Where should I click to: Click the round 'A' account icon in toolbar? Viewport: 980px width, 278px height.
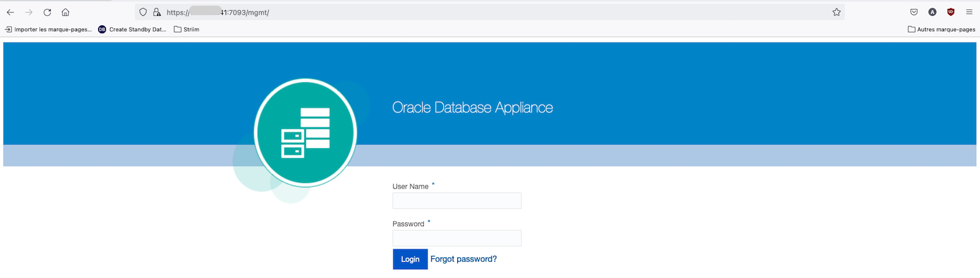[x=932, y=12]
